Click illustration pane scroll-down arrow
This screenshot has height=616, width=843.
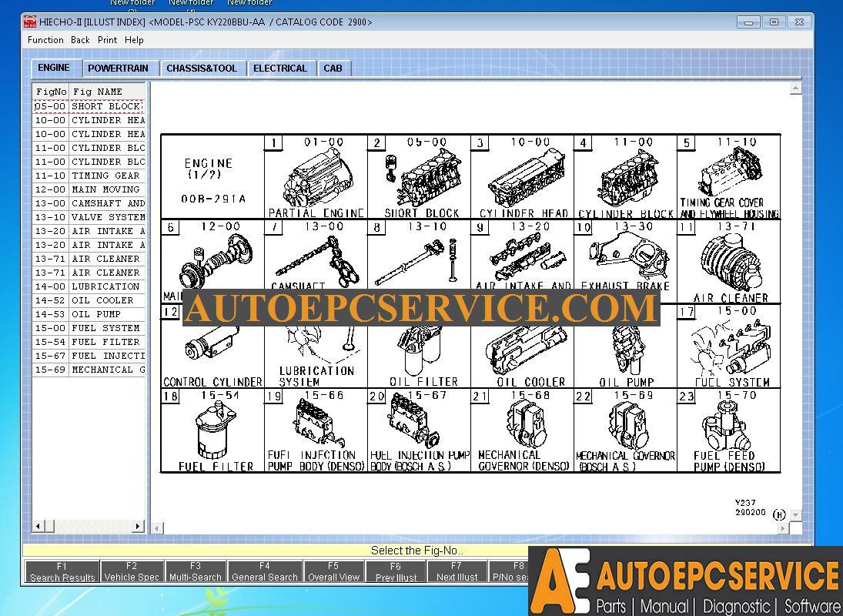(796, 515)
